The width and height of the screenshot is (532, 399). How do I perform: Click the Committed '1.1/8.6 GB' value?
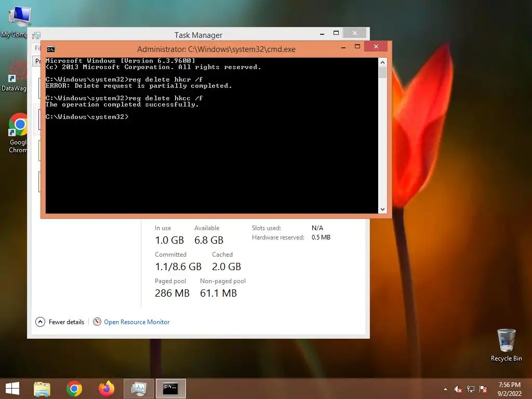coord(178,267)
